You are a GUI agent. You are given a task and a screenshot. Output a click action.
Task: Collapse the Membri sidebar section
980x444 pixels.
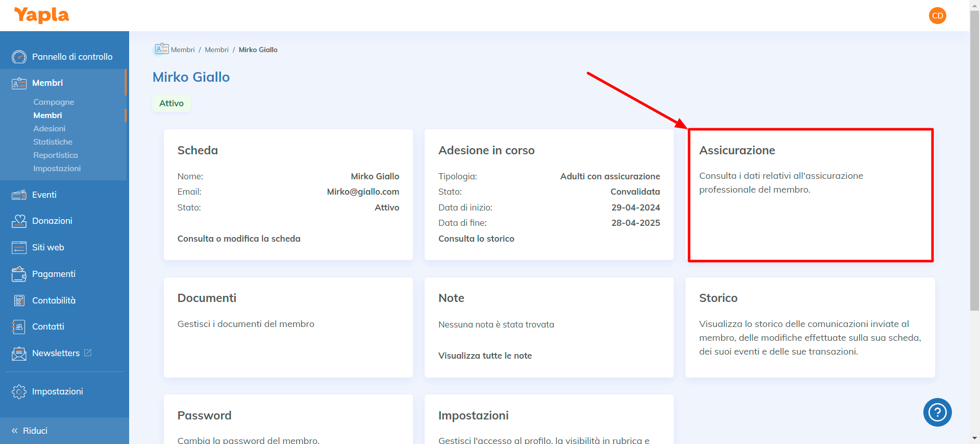[47, 83]
